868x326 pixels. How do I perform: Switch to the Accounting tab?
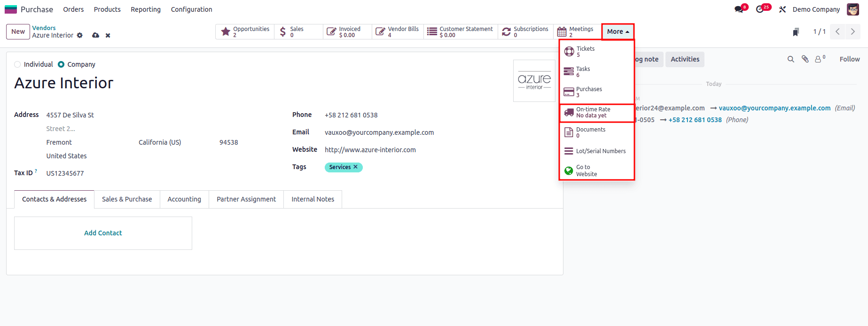point(184,199)
